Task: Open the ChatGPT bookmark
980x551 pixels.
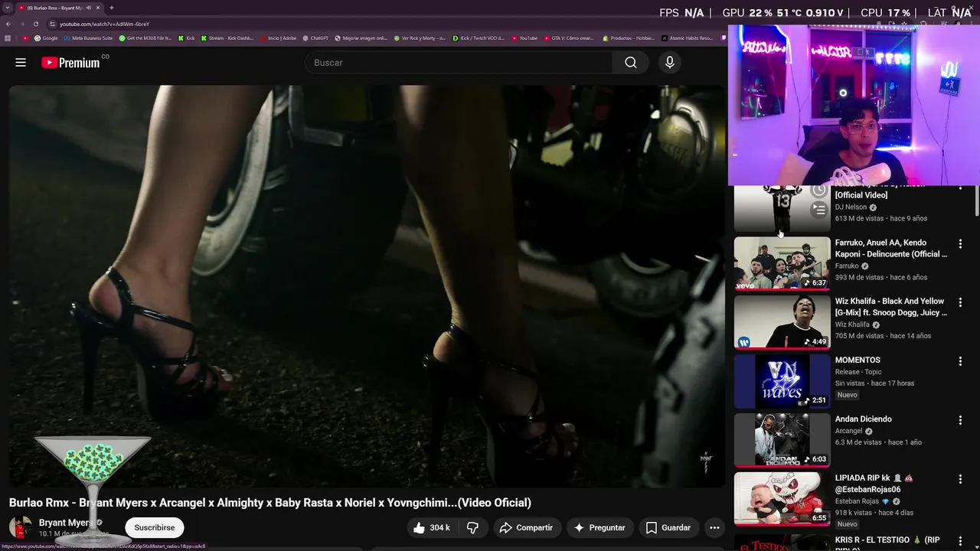Action: tap(315, 37)
